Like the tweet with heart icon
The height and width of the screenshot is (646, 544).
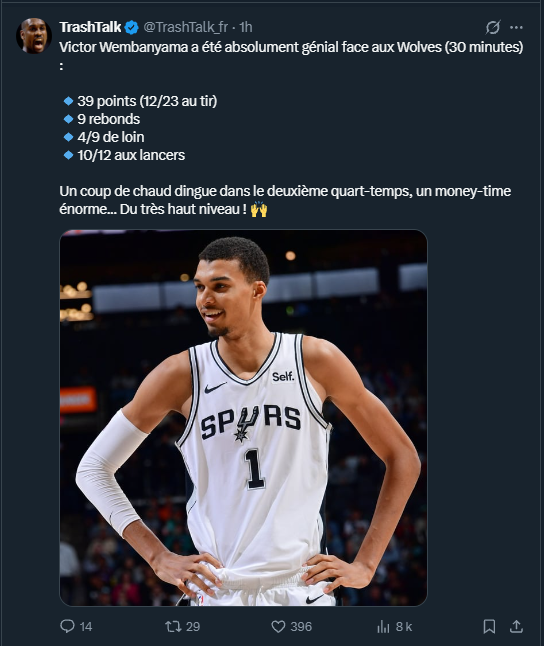coord(278,627)
